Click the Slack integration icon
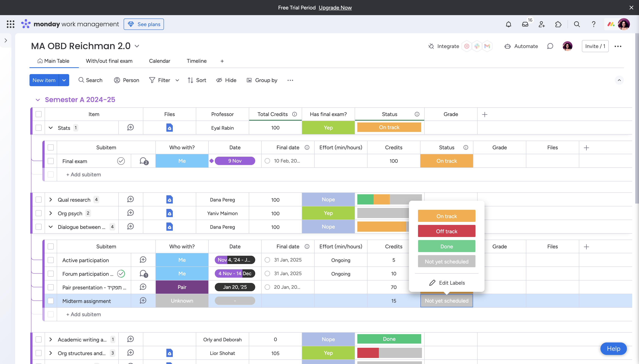The height and width of the screenshot is (364, 639). pyautogui.click(x=477, y=46)
